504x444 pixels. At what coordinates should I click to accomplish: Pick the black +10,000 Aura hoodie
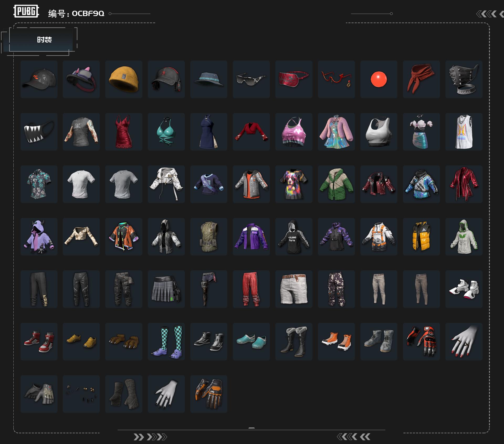pos(294,237)
